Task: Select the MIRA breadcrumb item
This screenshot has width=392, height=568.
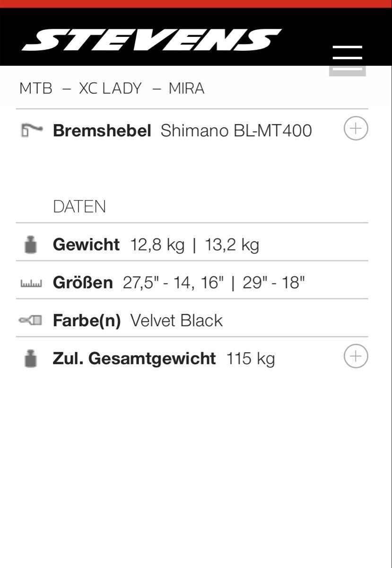Action: pos(186,89)
